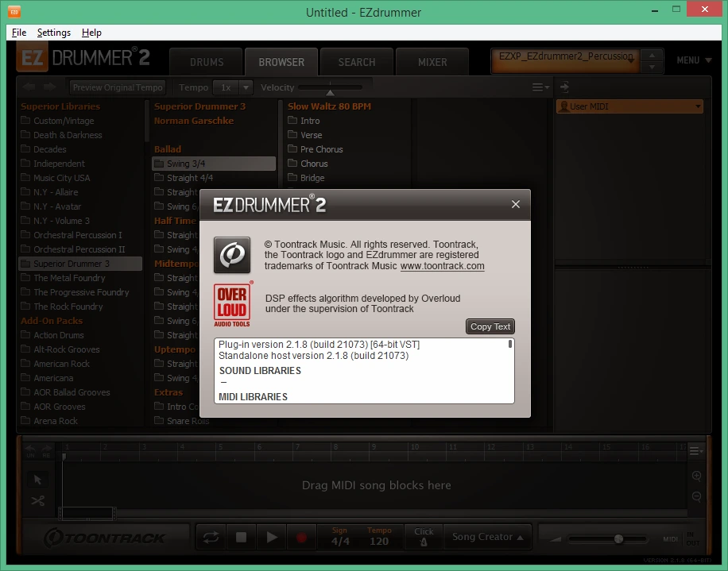Click the zoom out magnifier icon
Screen dimensions: 728x571
[696, 497]
